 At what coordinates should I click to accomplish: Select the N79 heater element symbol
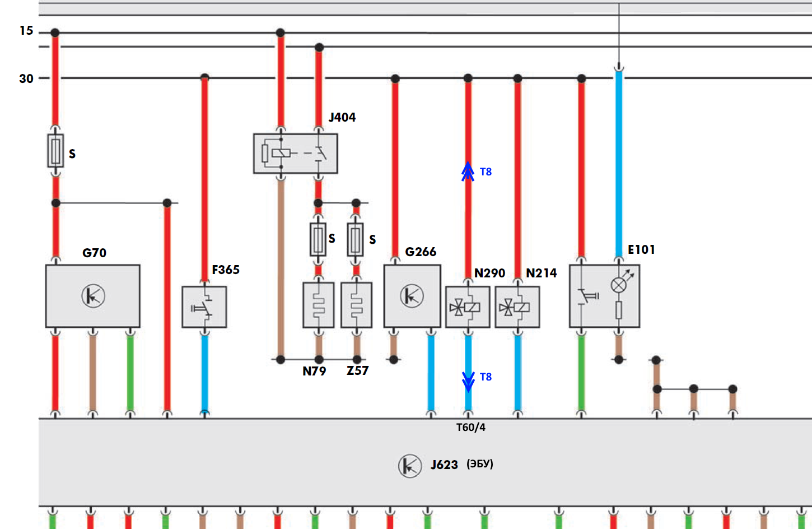pos(318,305)
